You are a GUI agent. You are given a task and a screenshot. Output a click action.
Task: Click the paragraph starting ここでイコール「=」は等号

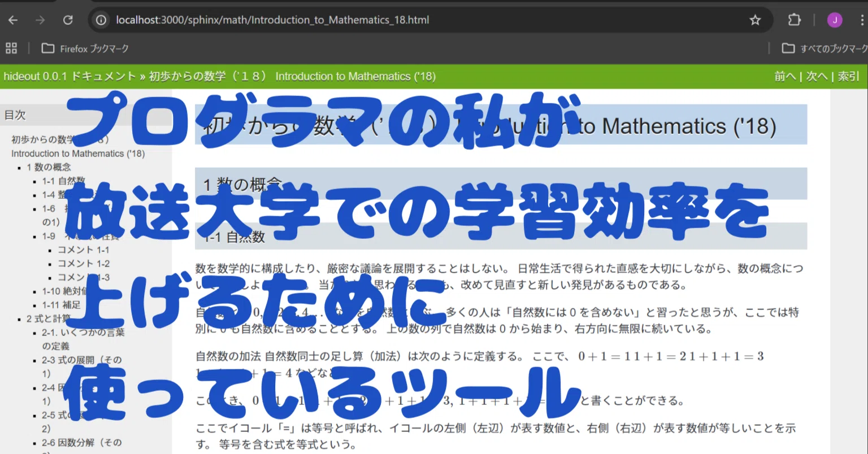tap(496, 436)
